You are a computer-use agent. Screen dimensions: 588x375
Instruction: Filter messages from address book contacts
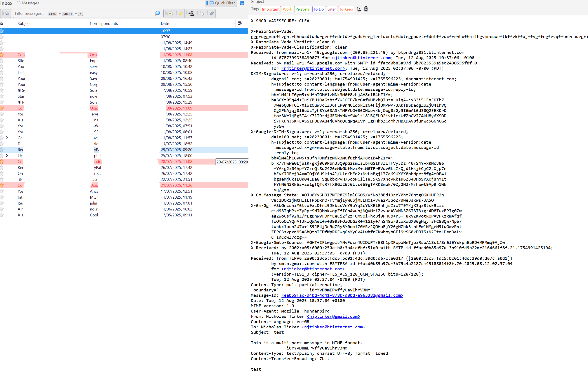click(x=191, y=13)
